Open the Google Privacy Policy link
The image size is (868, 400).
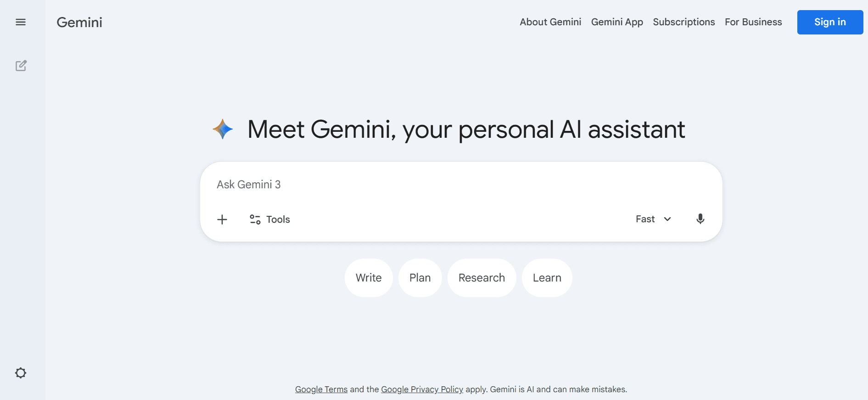[422, 389]
